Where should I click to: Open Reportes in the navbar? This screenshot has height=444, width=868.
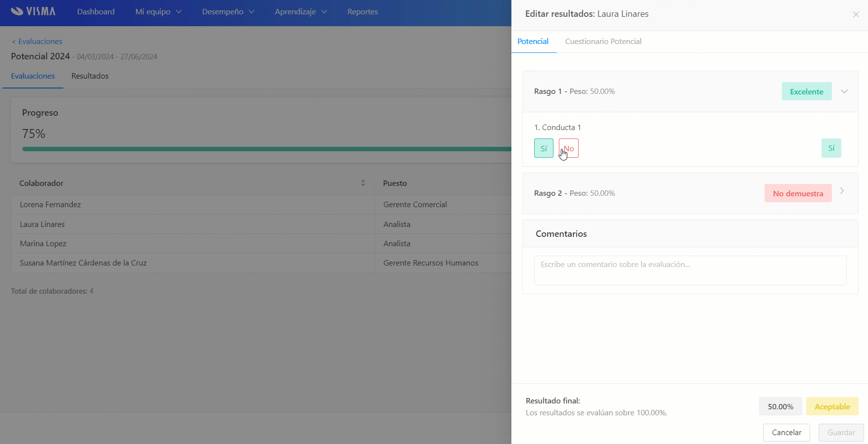click(x=363, y=12)
